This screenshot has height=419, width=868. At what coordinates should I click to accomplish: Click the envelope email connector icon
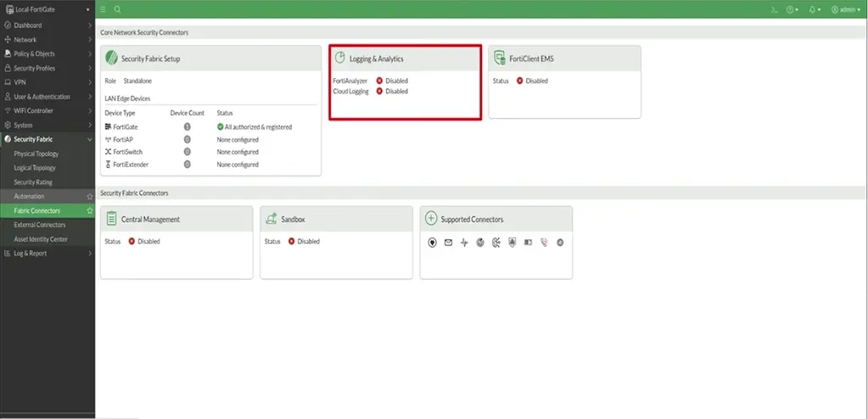[448, 243]
